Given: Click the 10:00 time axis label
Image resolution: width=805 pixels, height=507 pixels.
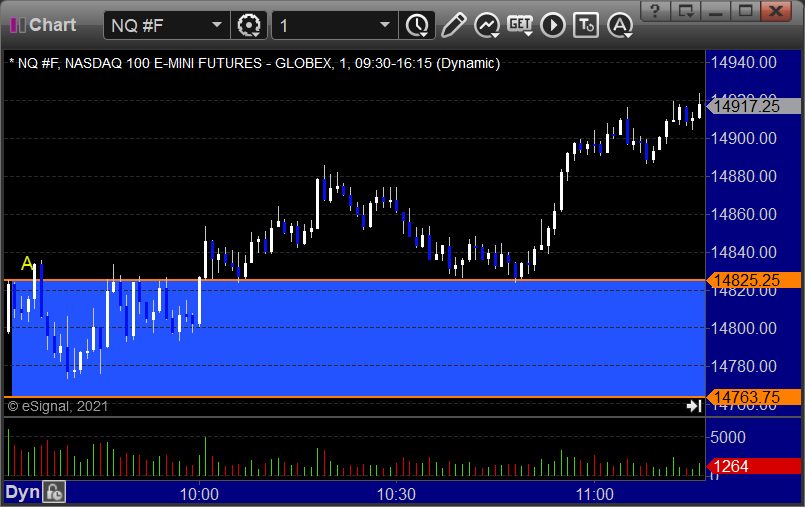Looking at the screenshot, I should [199, 495].
